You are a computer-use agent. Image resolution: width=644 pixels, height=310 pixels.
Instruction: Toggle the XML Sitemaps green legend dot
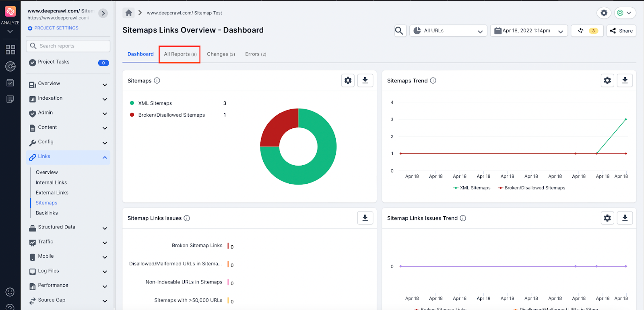click(x=132, y=103)
